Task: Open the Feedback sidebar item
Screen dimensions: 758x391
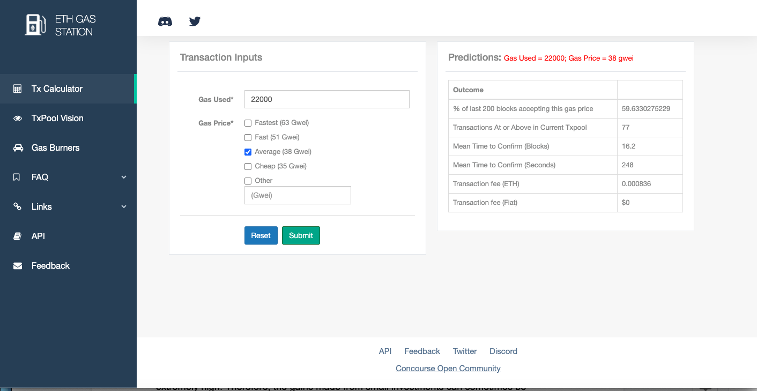Action: 68,266
